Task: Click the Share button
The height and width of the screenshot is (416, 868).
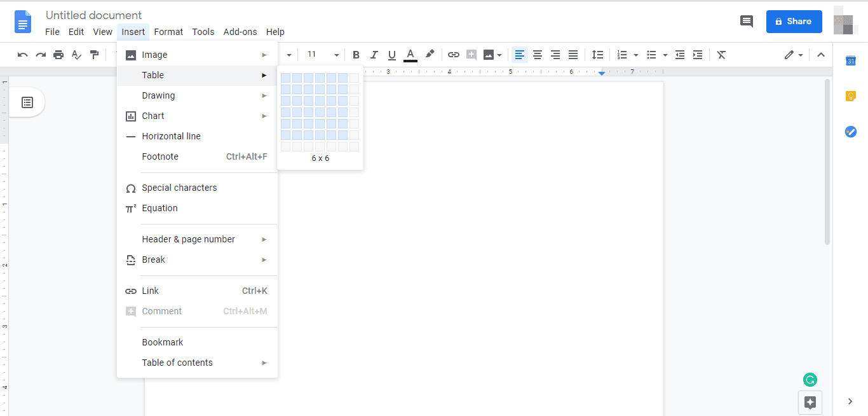Action: tap(794, 21)
